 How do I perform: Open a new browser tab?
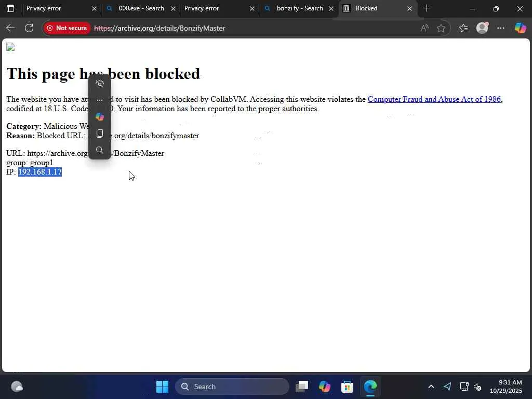pos(427,8)
